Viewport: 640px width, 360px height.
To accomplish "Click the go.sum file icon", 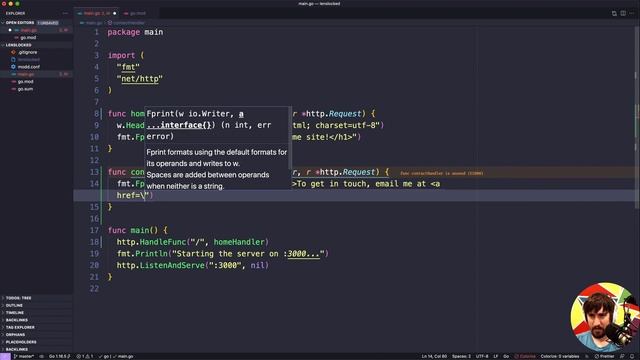I will pos(13,89).
